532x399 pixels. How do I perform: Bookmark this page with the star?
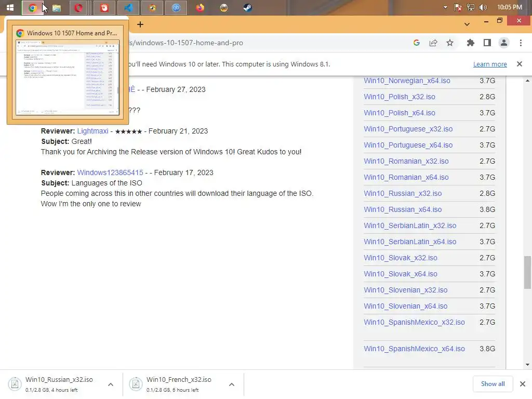tap(450, 43)
